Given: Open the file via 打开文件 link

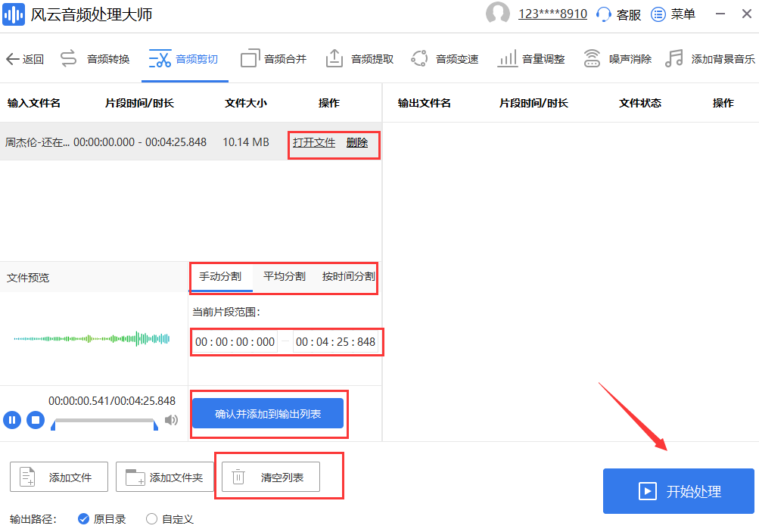Looking at the screenshot, I should click(314, 142).
